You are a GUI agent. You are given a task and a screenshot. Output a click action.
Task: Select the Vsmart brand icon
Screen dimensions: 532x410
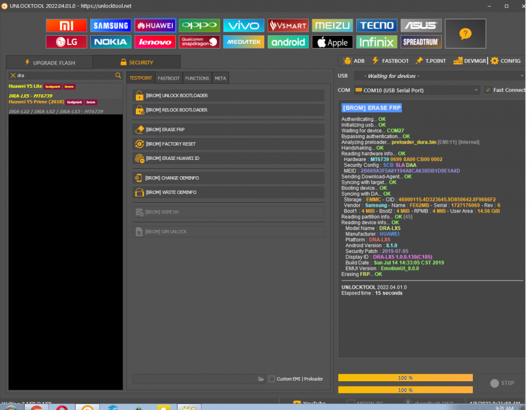[288, 25]
